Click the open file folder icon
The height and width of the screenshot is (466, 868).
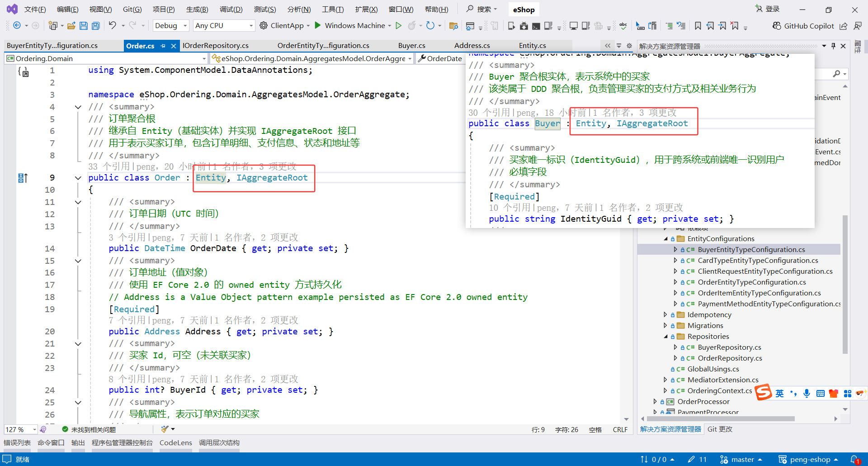71,26
